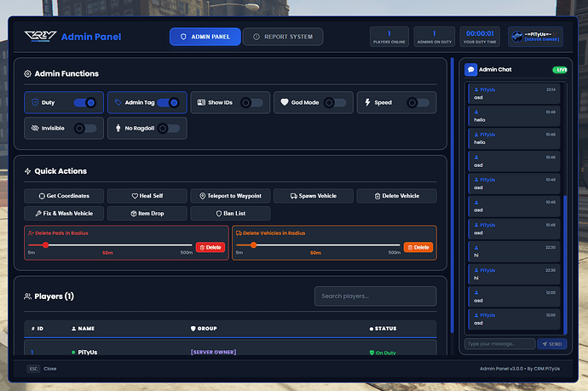This screenshot has width=588, height=391.
Task: Click the Get Coordinates button
Action: (x=63, y=196)
